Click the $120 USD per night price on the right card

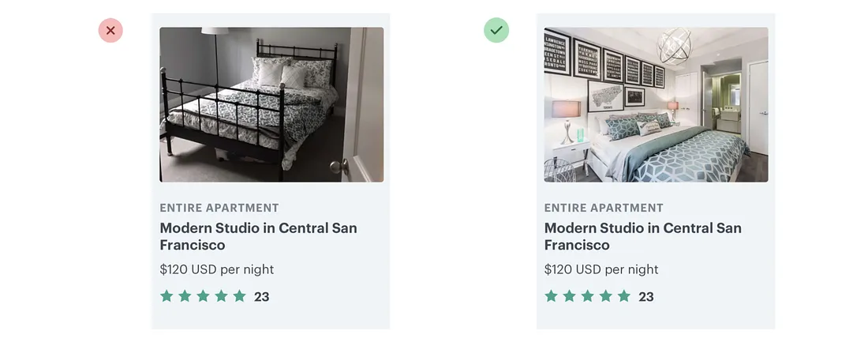click(601, 269)
